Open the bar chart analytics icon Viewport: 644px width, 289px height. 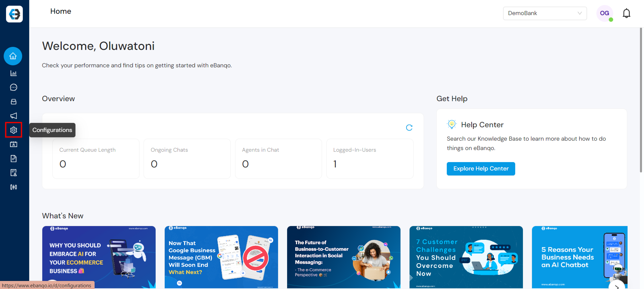[x=14, y=73]
